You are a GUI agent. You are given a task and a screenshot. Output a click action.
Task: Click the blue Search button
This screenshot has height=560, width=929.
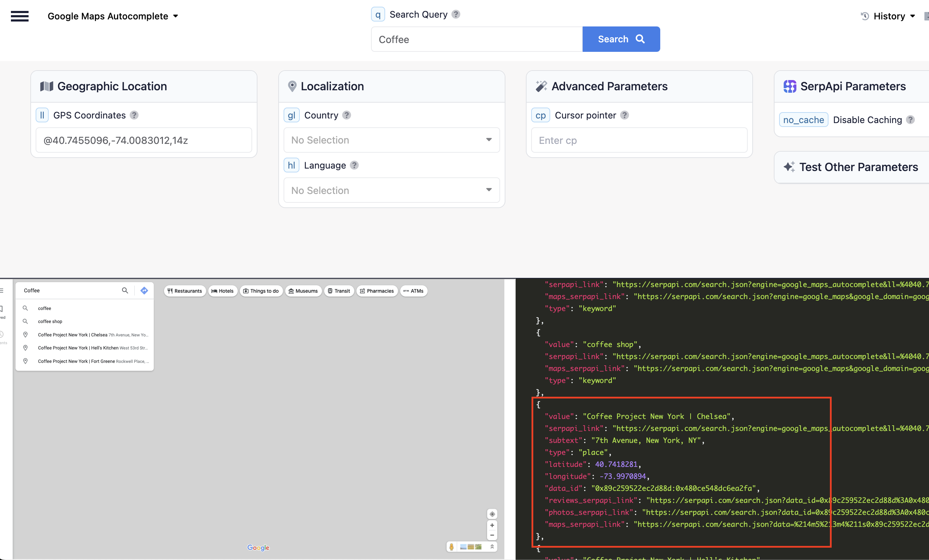(x=621, y=39)
